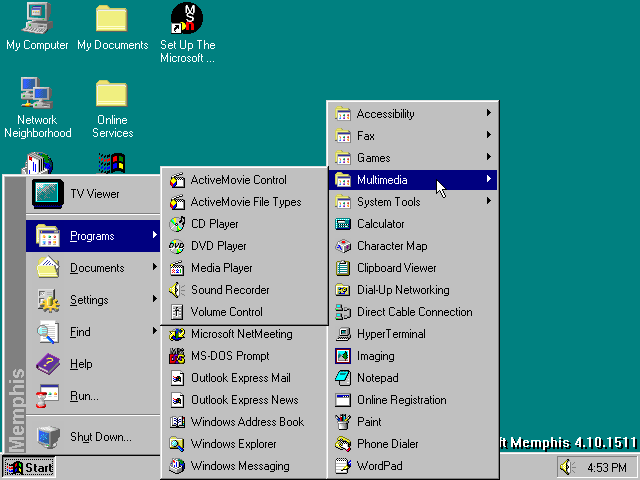Click the "Programs" label text
Viewport: 640px width, 480px height.
92,236
